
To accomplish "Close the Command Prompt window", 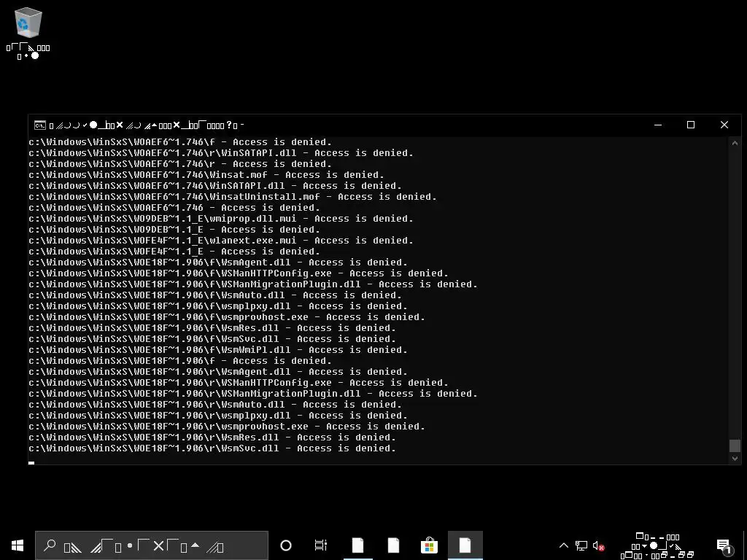I will pos(724,125).
